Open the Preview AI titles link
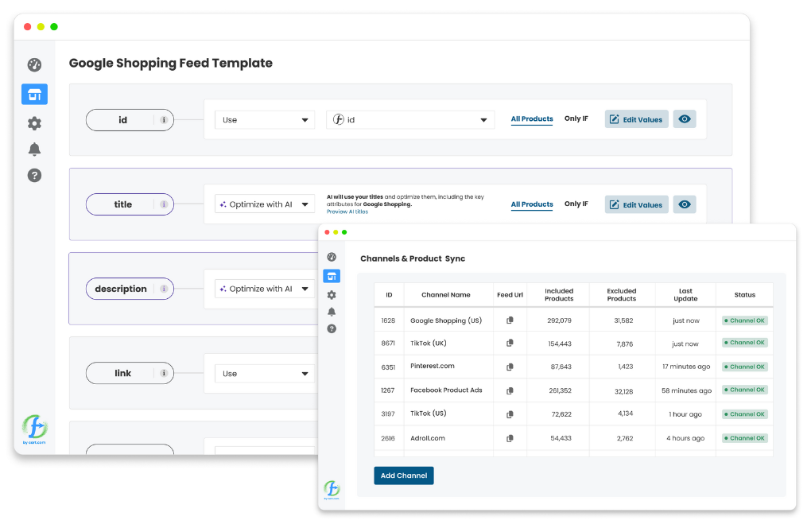 point(347,212)
